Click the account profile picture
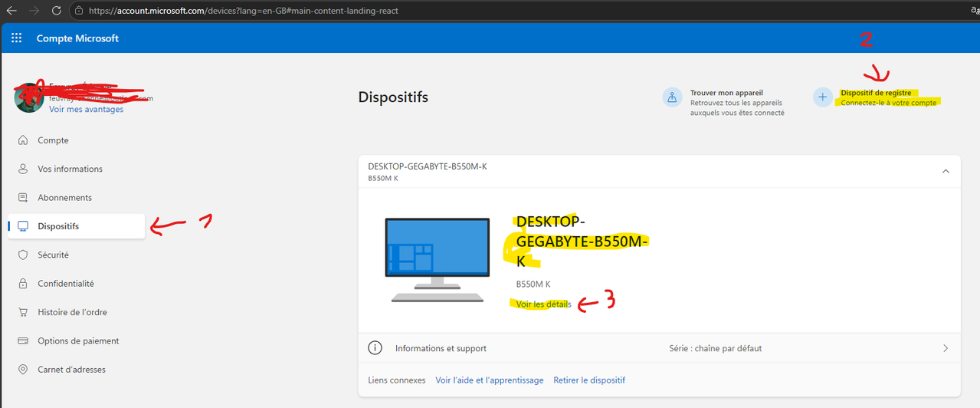Screen dimensions: 980x408 (x=29, y=97)
